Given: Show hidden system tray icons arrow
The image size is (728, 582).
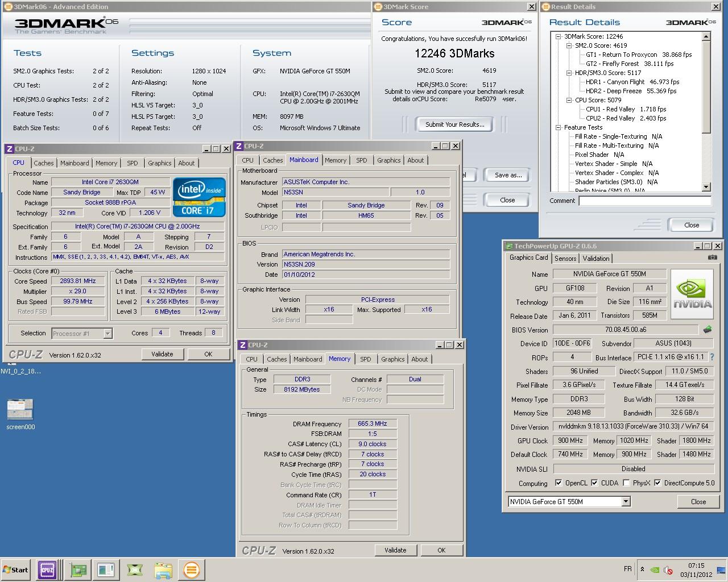Looking at the screenshot, I should [642, 569].
